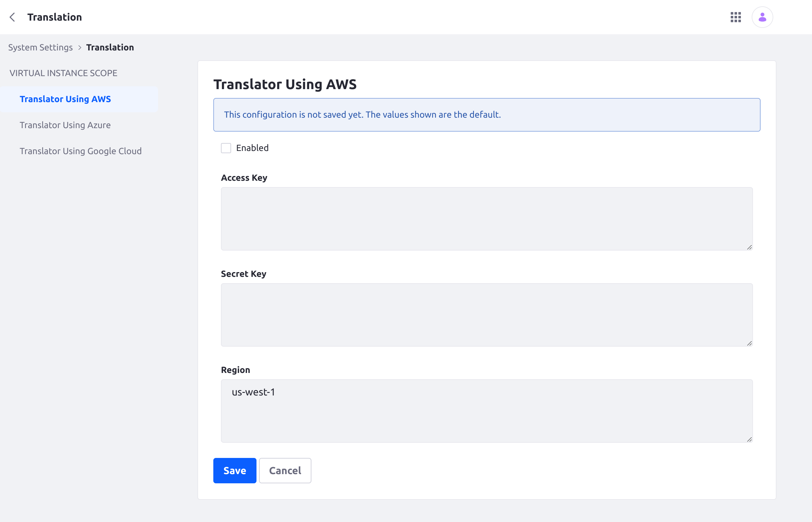The image size is (812, 522).
Task: Click the Translator Using AWS heading
Action: 285,84
